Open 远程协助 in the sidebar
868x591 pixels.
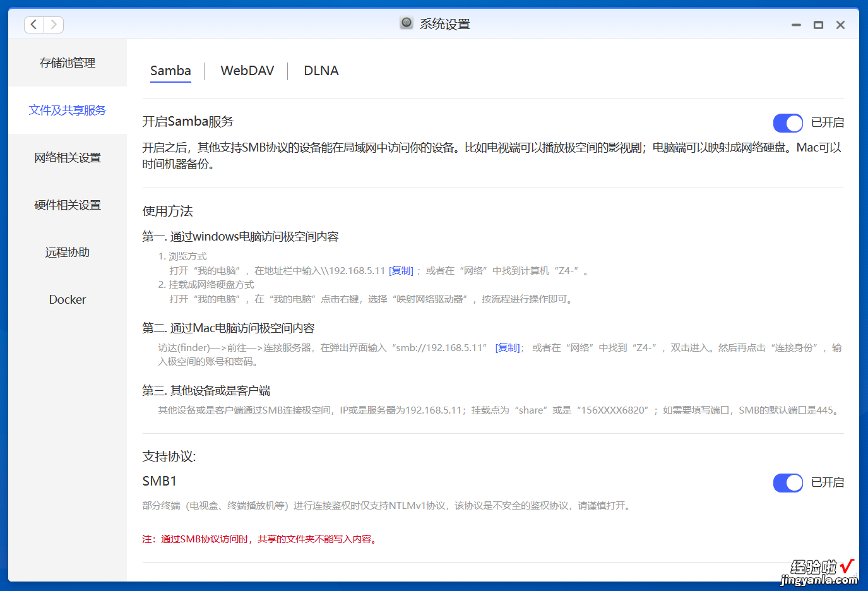click(x=68, y=252)
